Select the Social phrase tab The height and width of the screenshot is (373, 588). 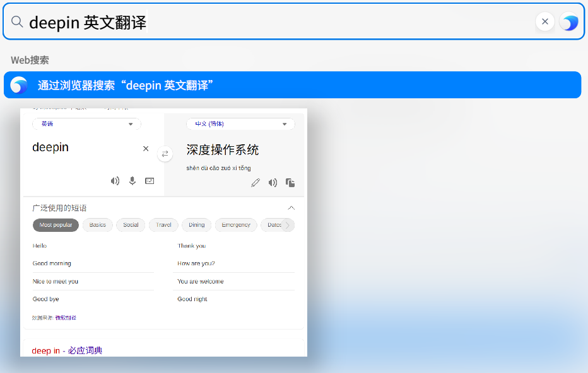point(131,225)
